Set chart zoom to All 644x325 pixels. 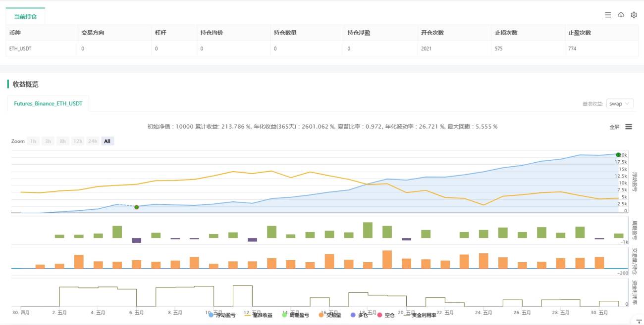[107, 141]
